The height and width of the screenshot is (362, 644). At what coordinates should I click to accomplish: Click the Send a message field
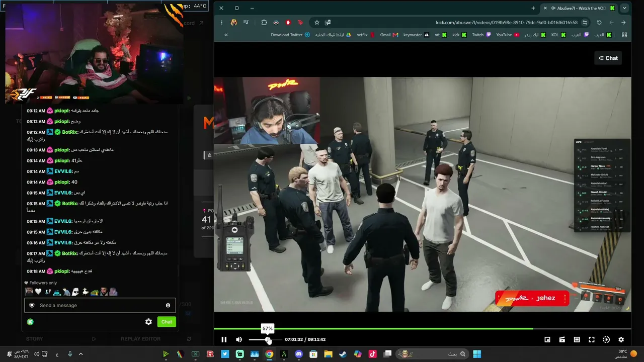pos(101,305)
